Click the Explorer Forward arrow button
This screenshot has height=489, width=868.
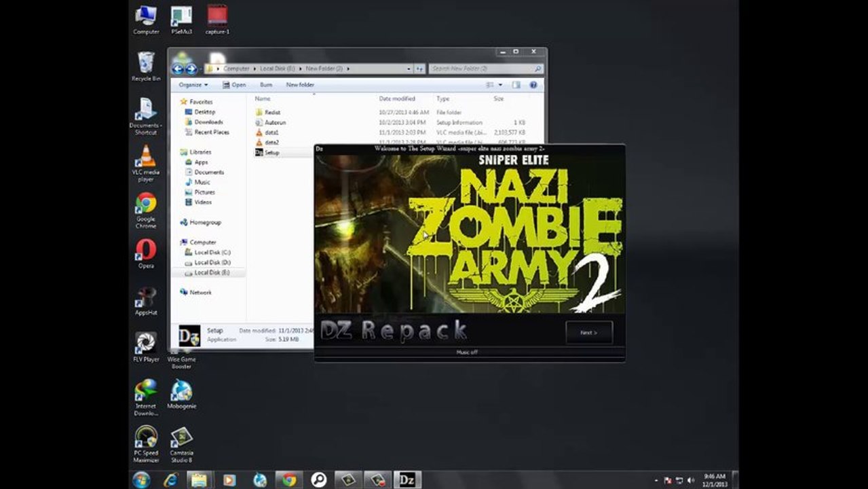click(191, 69)
